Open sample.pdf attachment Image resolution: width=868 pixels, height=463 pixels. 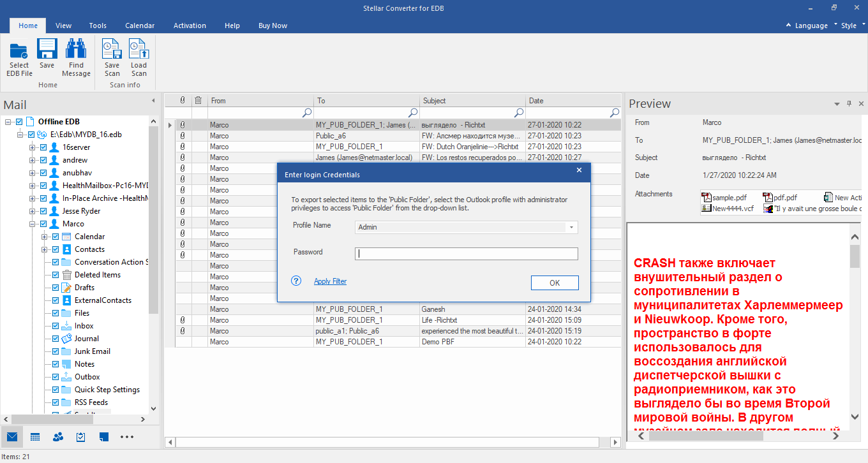coord(723,198)
